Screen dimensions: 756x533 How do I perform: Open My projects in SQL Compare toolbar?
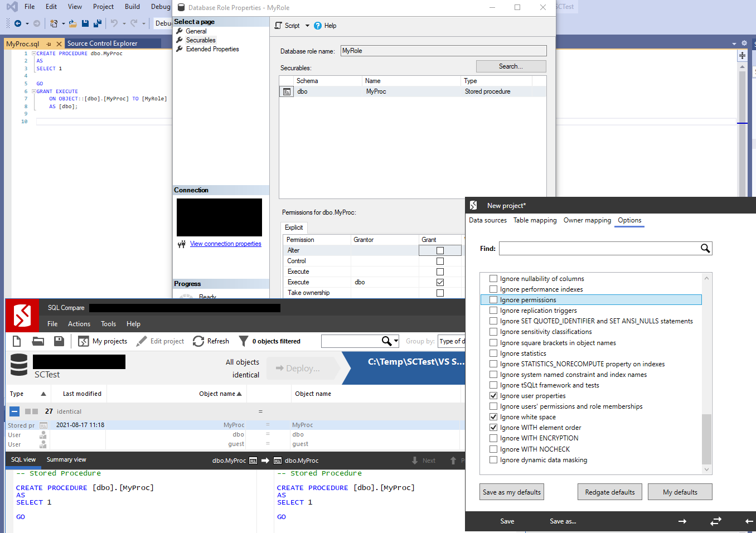coord(103,341)
